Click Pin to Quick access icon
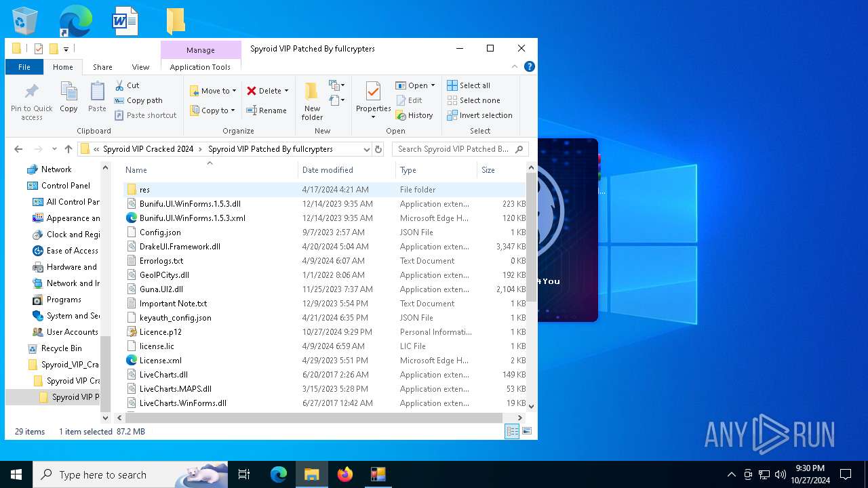868x488 pixels. click(31, 102)
